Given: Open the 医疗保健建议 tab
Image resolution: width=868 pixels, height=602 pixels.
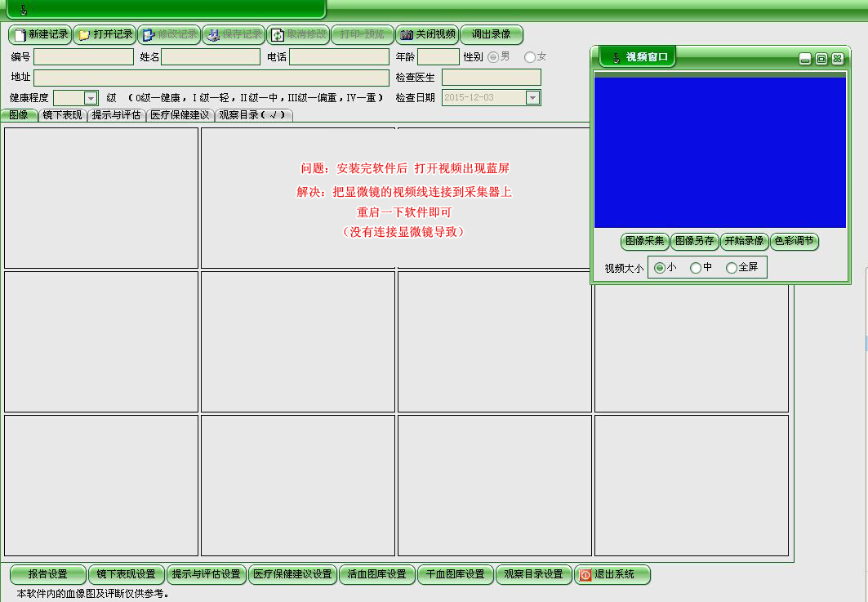Looking at the screenshot, I should (x=179, y=115).
